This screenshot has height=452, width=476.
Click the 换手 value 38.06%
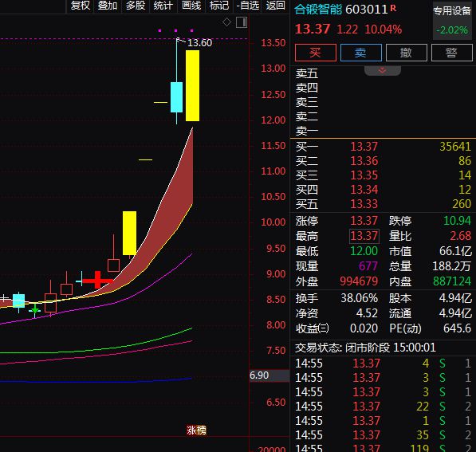tap(359, 298)
